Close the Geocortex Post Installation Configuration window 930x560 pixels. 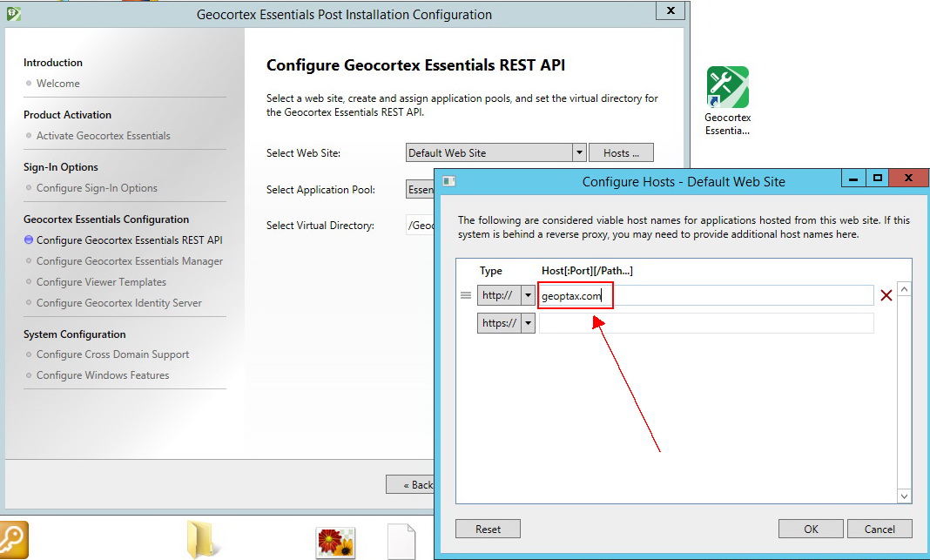[x=671, y=10]
